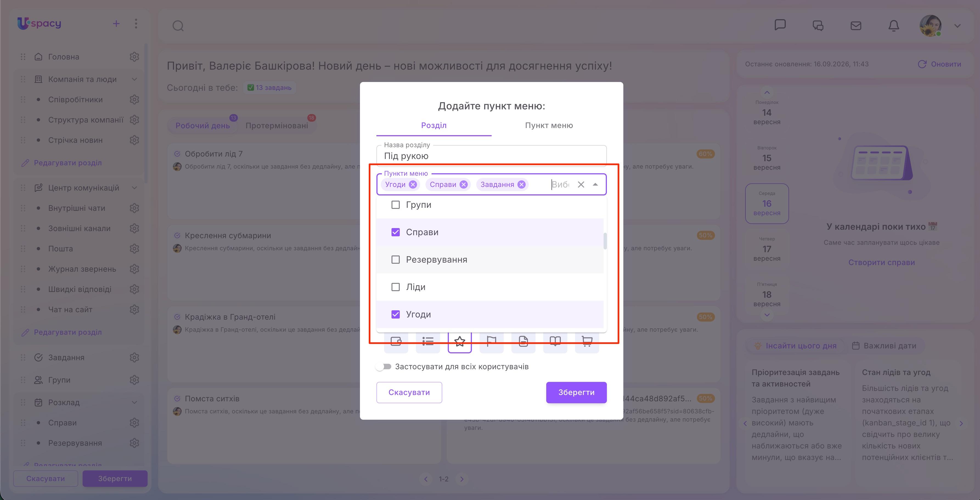This screenshot has height=500, width=980.
Task: Check the Групи checkbox
Action: (396, 205)
